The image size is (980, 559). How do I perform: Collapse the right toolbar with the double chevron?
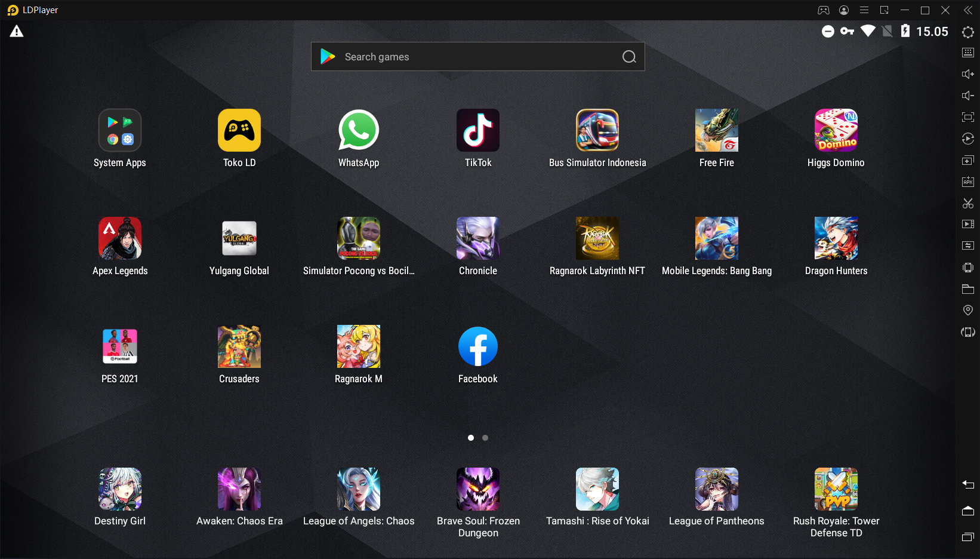pyautogui.click(x=968, y=10)
